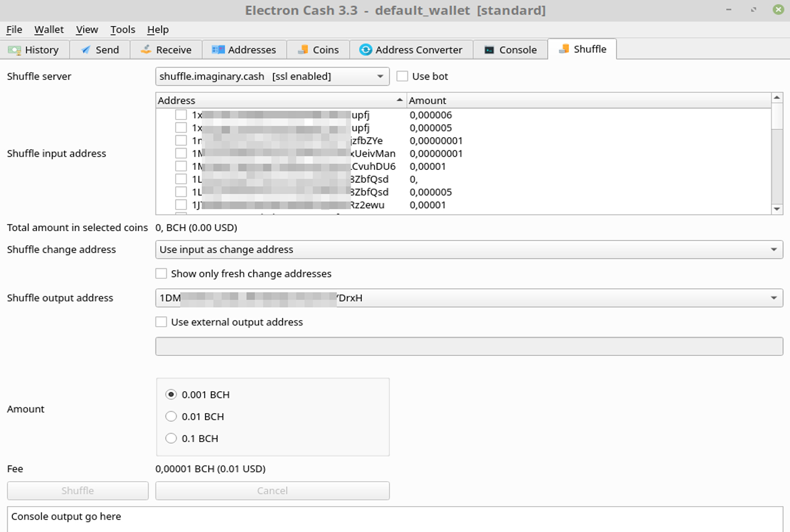Expand the Shuffle change address dropdown
Screen dimensions: 790x532
774,249
